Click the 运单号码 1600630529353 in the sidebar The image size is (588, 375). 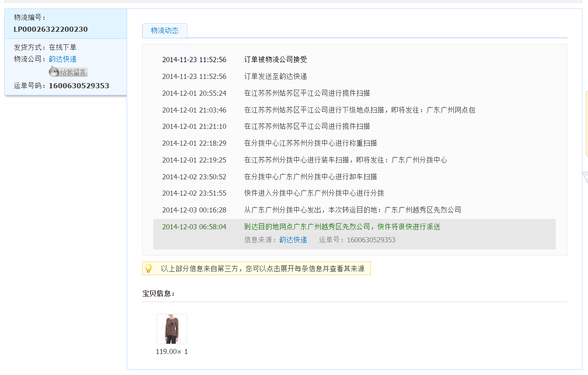click(79, 86)
